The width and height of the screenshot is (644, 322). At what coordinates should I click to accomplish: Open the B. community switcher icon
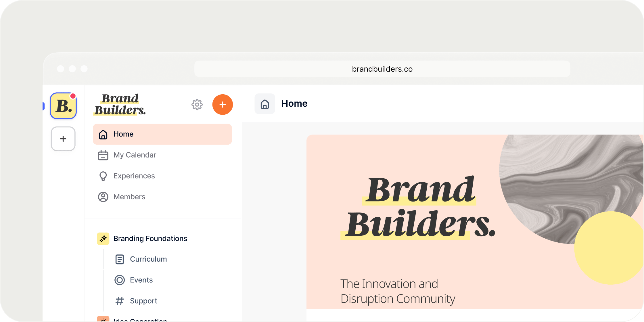tap(63, 106)
